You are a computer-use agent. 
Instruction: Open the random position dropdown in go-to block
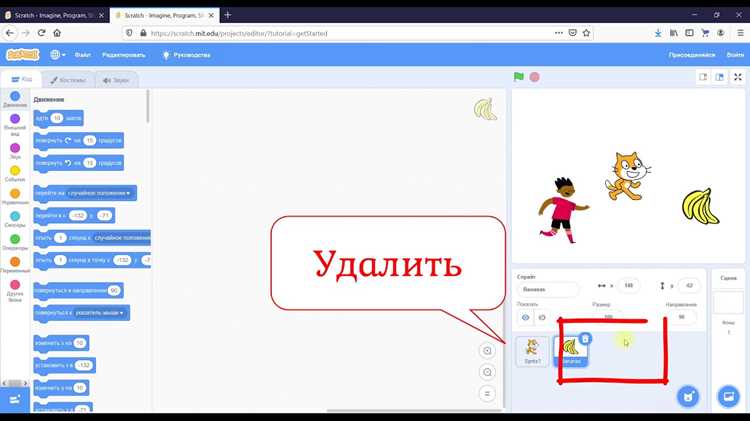tap(99, 193)
